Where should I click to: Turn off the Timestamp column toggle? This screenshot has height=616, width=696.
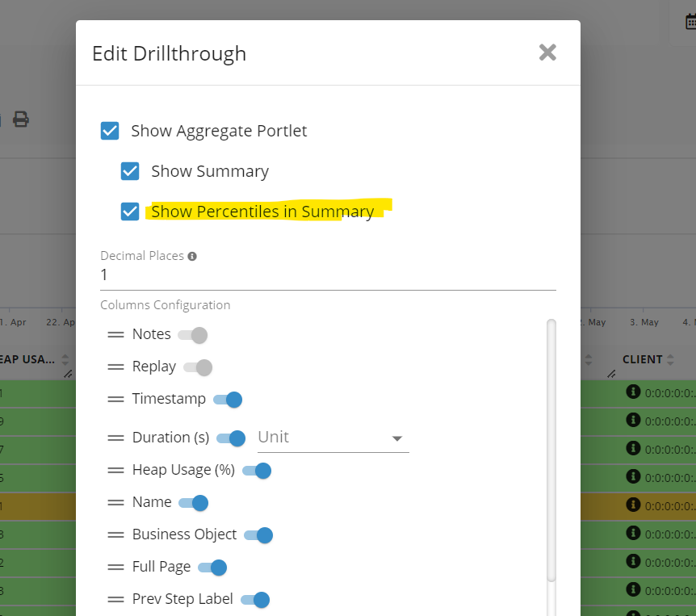(228, 400)
